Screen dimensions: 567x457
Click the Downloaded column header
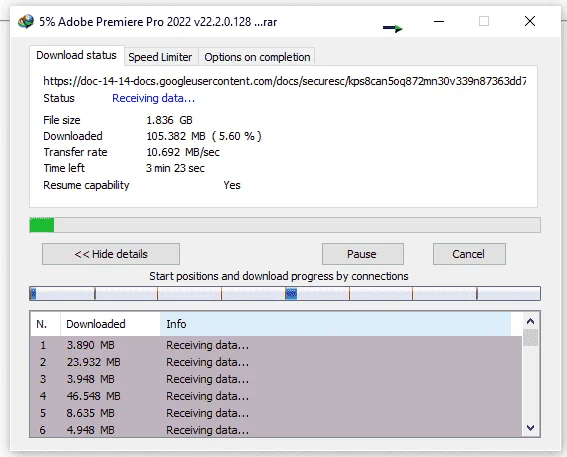pyautogui.click(x=110, y=324)
